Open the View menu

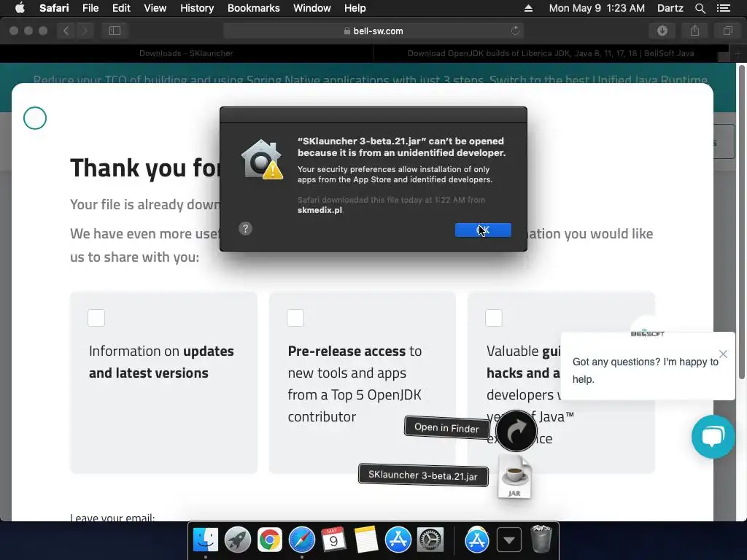point(155,8)
